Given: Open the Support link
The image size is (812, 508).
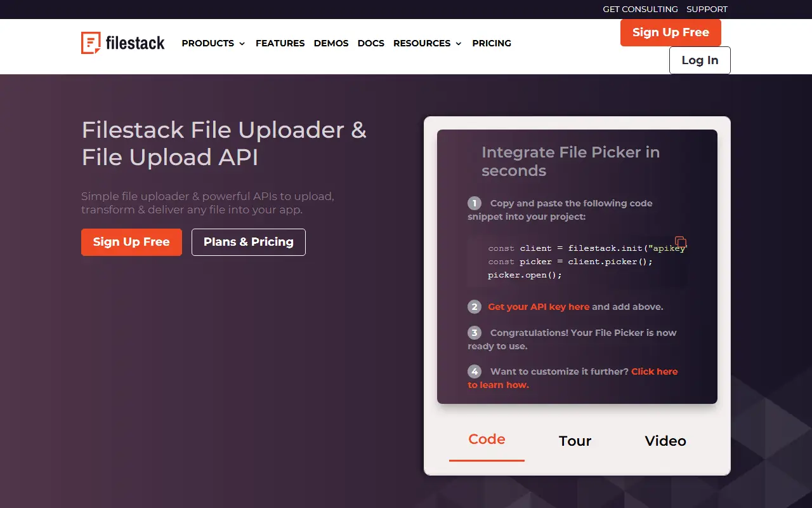Looking at the screenshot, I should [707, 9].
